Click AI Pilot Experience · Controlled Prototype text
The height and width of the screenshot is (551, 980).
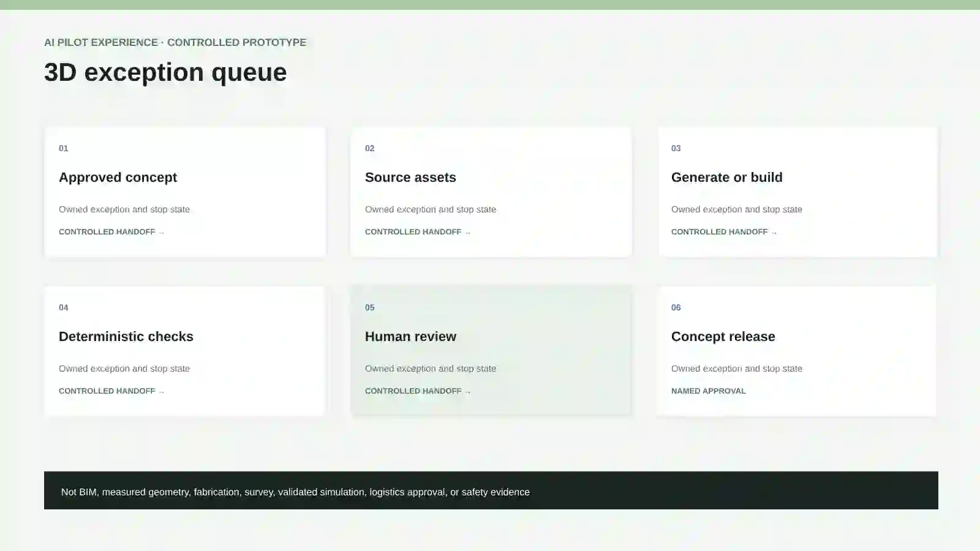click(175, 42)
